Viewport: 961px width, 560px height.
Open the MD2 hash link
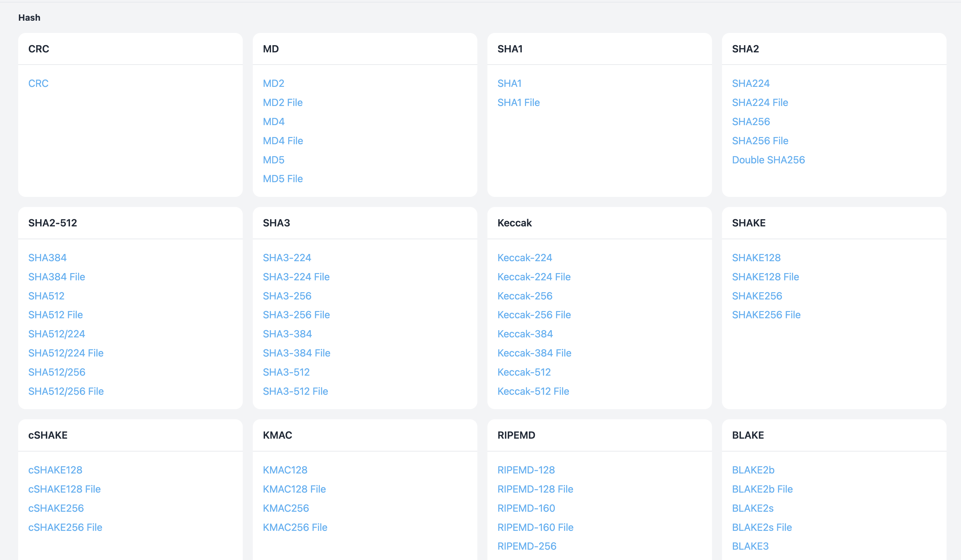click(273, 83)
